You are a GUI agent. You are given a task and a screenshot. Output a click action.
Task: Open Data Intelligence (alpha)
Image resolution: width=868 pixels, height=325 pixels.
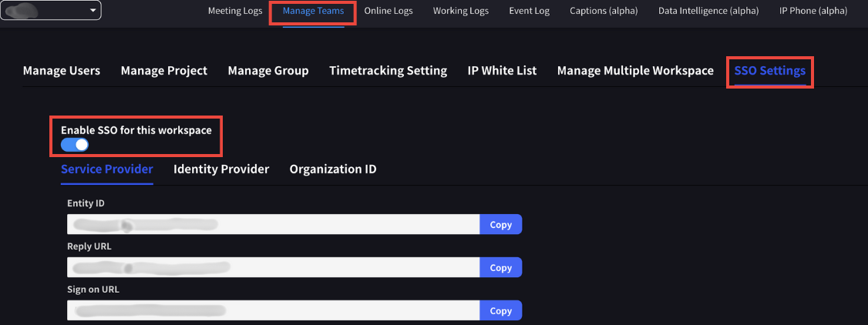[x=708, y=11]
